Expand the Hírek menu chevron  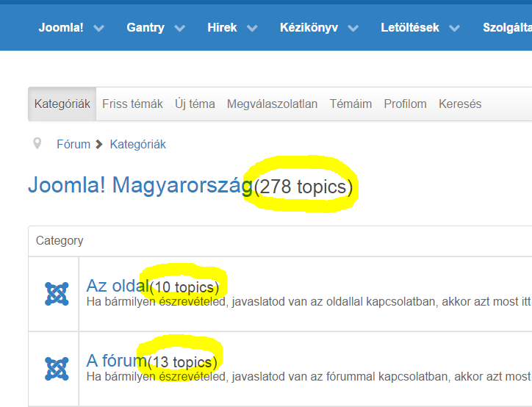click(252, 28)
